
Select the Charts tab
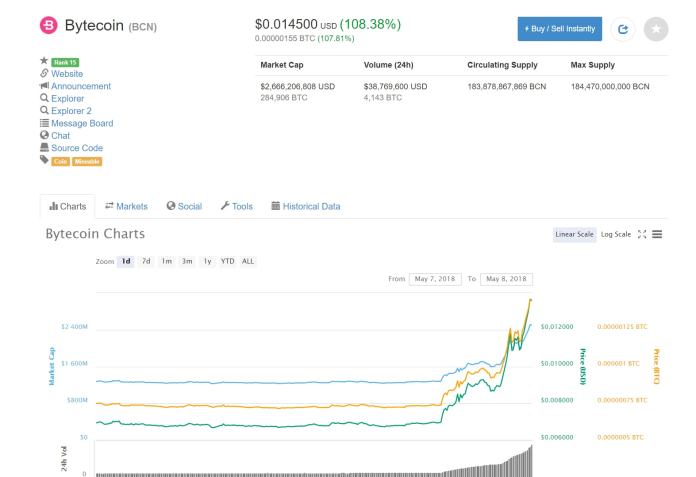coord(67,206)
